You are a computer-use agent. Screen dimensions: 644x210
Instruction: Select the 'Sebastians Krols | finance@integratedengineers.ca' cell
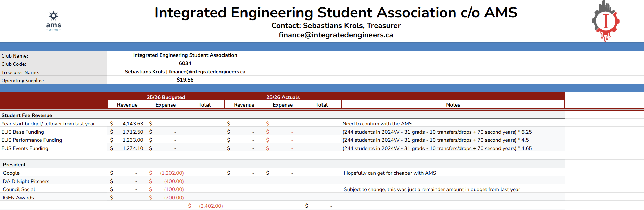185,72
